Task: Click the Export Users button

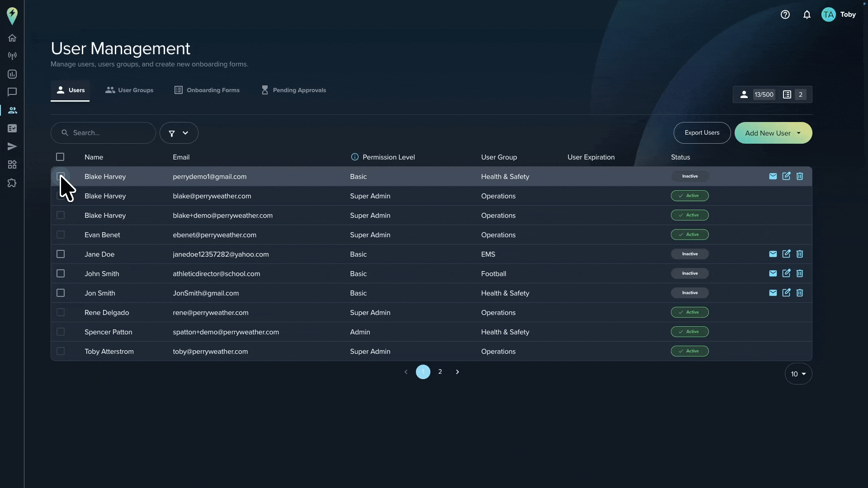Action: click(x=702, y=133)
